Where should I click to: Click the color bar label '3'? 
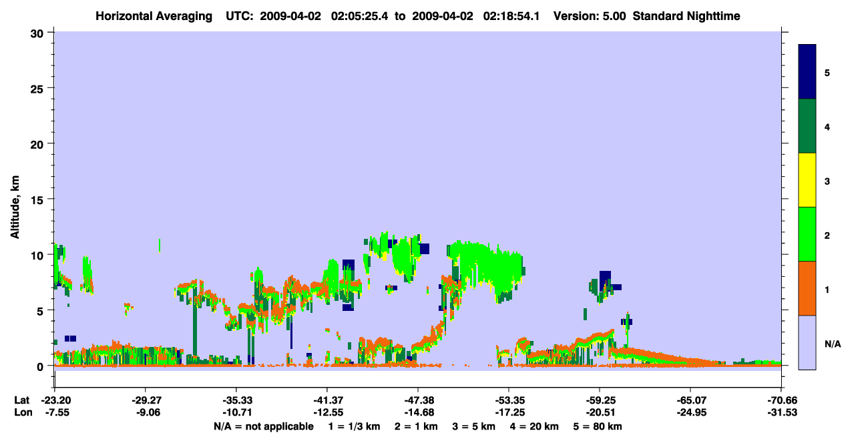pos(827,181)
